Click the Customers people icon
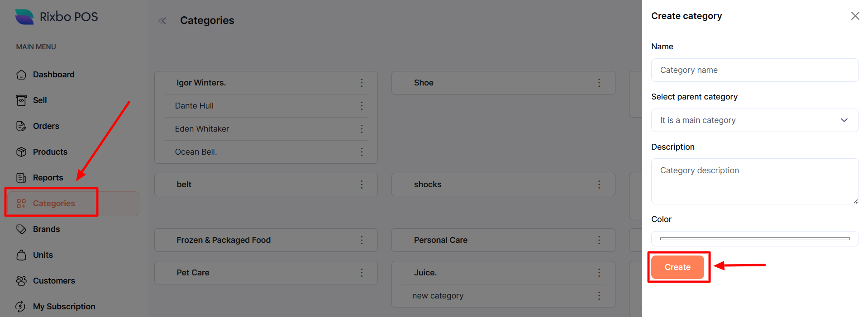This screenshot has height=317, width=868. (21, 281)
